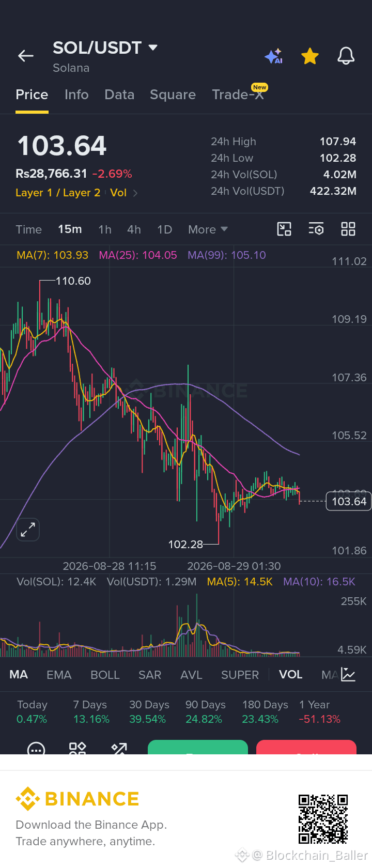Click the 103.64 current price marker
This screenshot has height=868, width=372.
[x=349, y=501]
